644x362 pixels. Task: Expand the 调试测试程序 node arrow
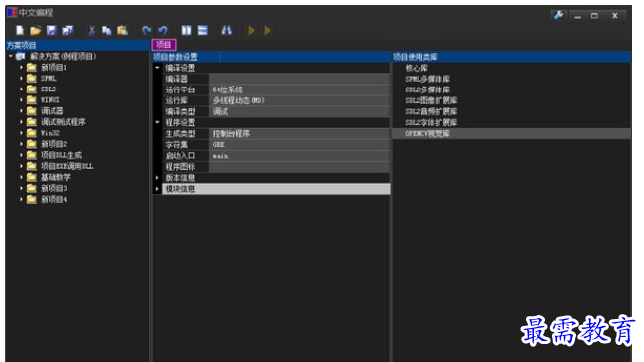(x=21, y=122)
